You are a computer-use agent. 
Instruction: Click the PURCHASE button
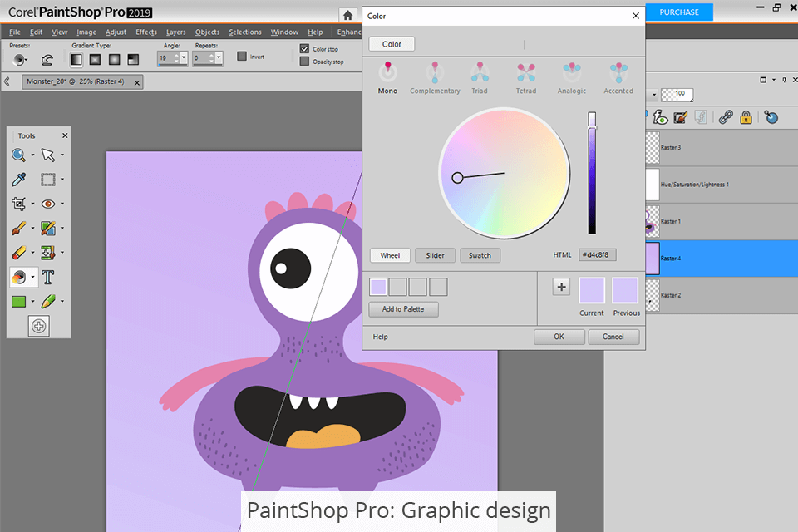tap(679, 12)
